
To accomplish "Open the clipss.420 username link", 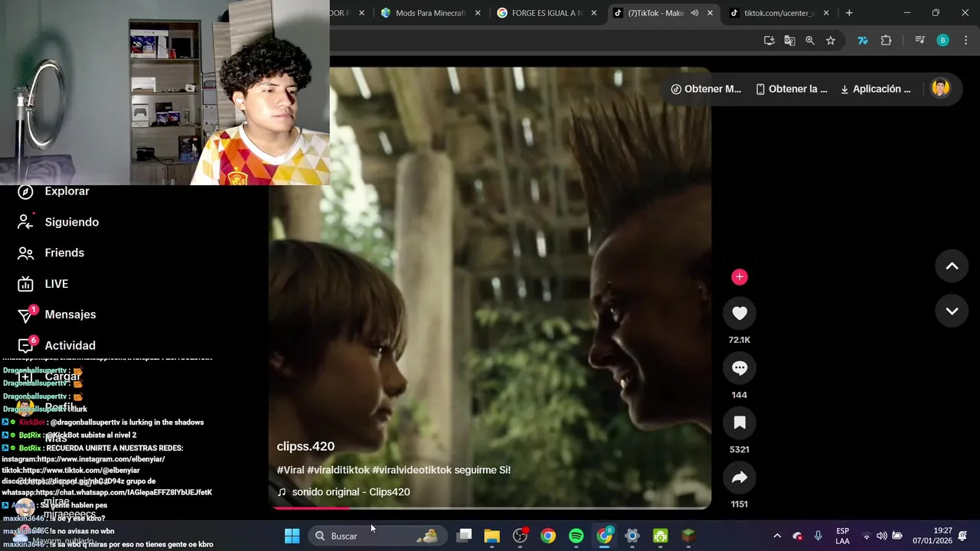I will coord(305,446).
